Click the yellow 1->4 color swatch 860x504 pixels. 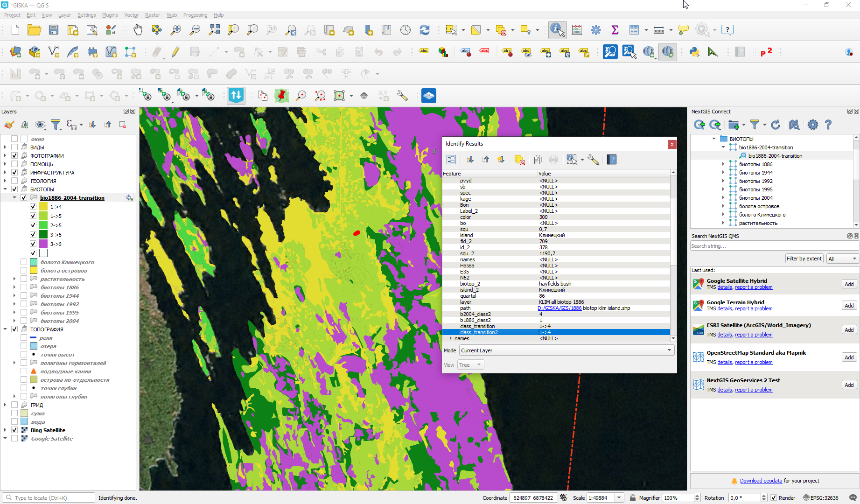pyautogui.click(x=43, y=207)
